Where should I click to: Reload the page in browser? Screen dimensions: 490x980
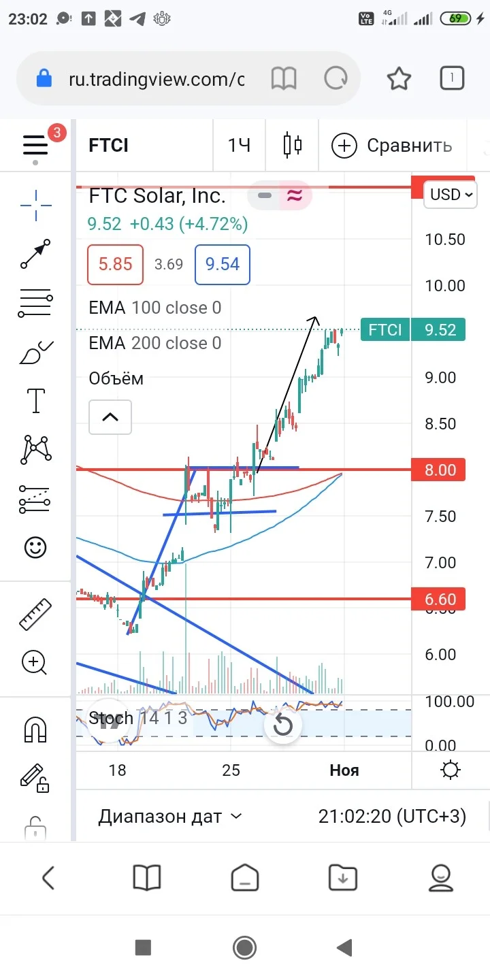pos(336,80)
